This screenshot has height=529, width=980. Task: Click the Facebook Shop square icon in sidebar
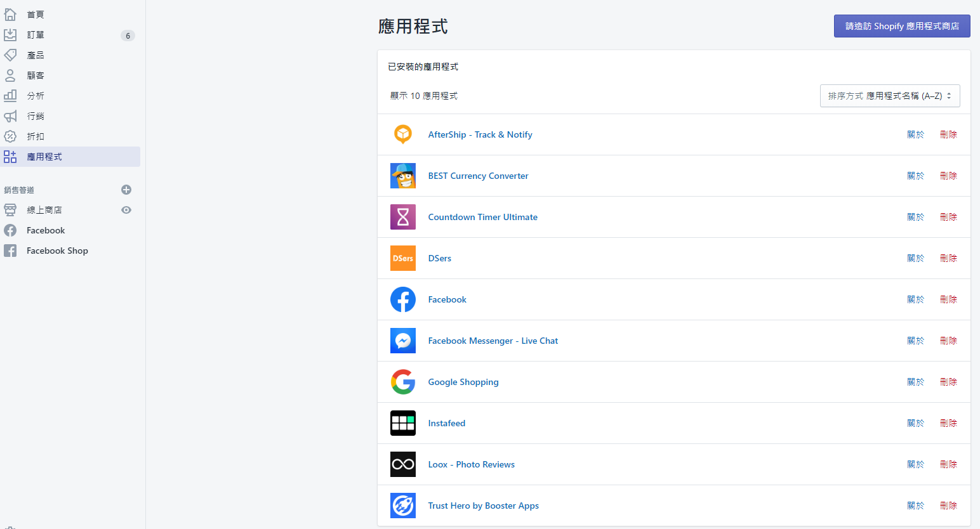pos(10,251)
